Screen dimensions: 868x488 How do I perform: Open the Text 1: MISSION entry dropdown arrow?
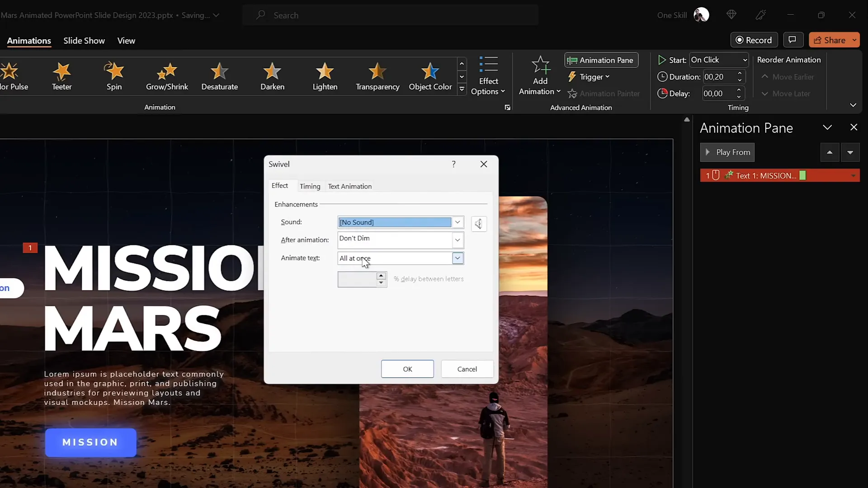[x=853, y=176]
